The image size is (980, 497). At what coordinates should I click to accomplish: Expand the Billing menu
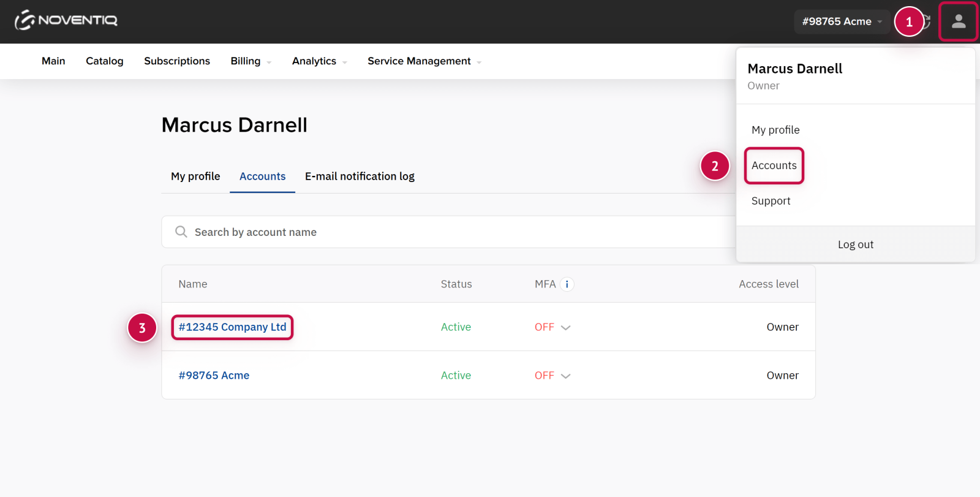click(x=251, y=61)
